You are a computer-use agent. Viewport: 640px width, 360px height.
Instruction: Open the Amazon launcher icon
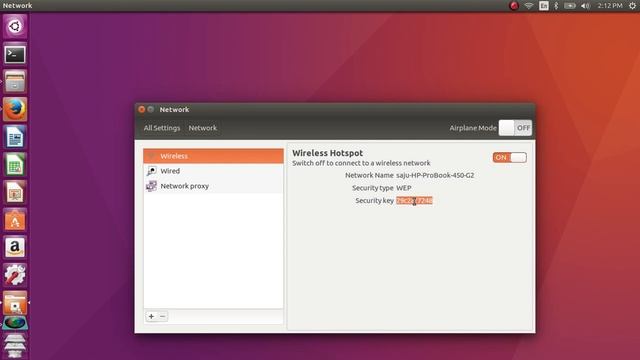(15, 247)
